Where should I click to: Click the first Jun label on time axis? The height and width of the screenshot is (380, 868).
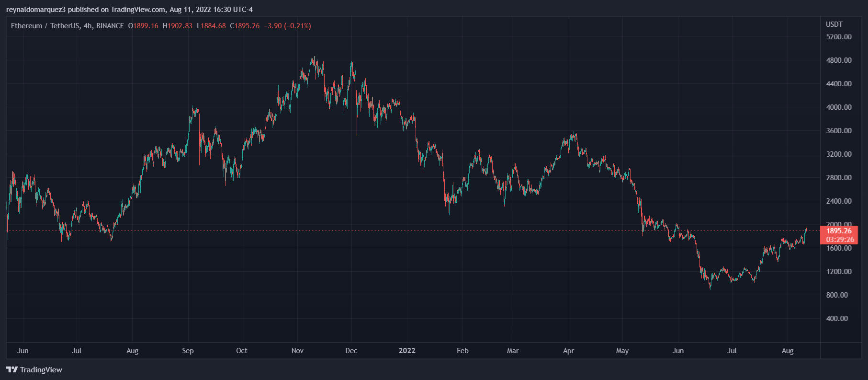point(23,351)
